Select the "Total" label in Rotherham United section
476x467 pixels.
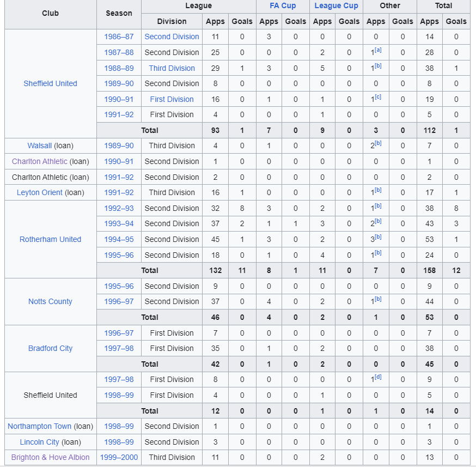pyautogui.click(x=150, y=270)
